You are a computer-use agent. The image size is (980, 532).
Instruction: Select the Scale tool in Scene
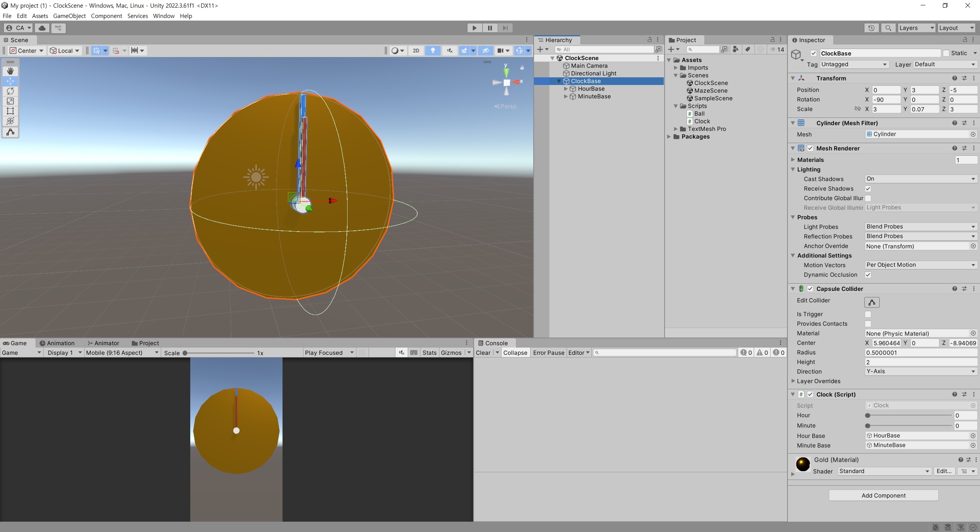click(x=10, y=101)
